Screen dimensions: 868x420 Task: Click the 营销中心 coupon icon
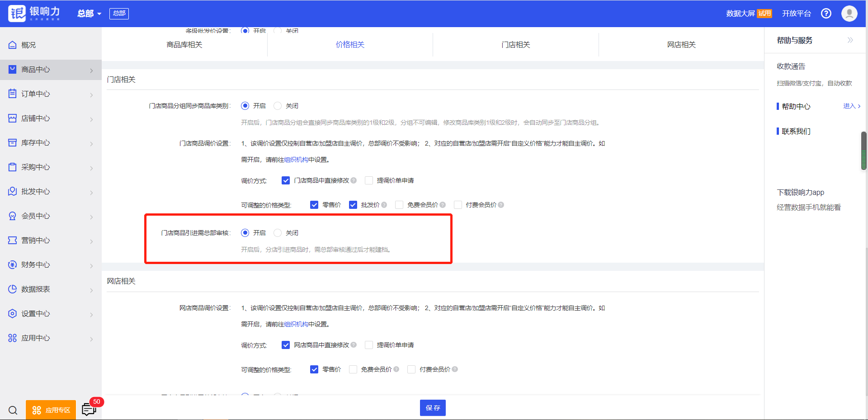click(x=13, y=240)
